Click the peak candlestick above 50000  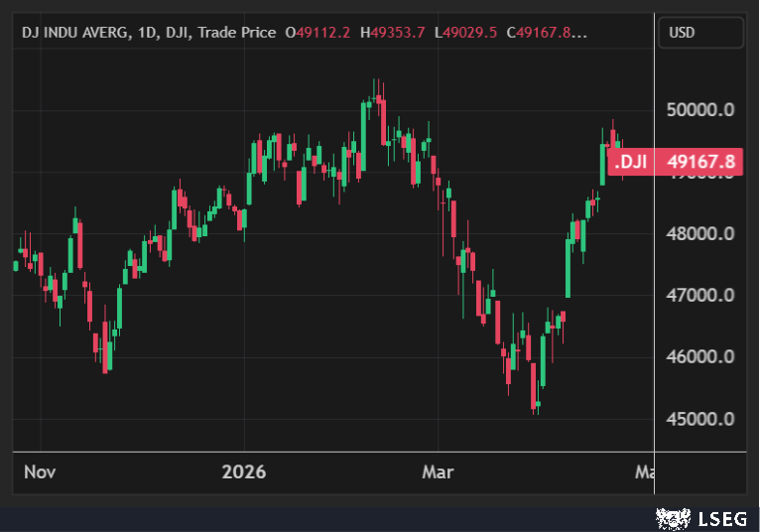pos(376,99)
